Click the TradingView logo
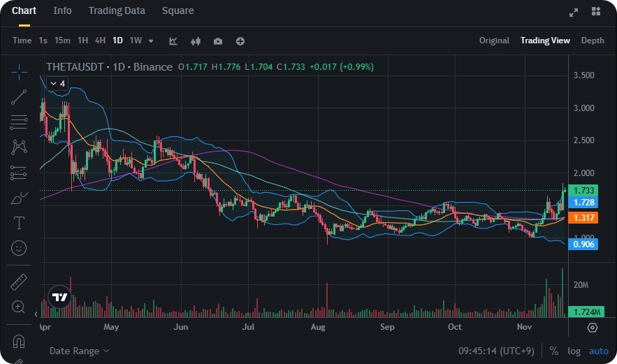The image size is (617, 364). pos(60,297)
